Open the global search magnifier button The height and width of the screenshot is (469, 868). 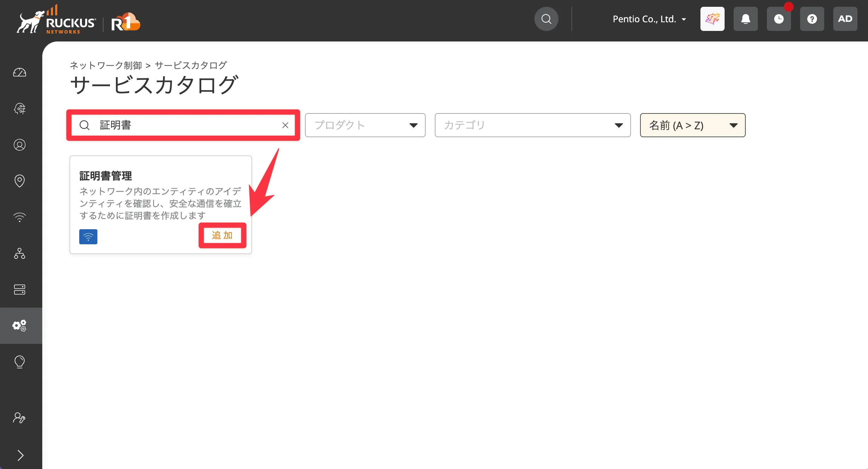pyautogui.click(x=546, y=19)
